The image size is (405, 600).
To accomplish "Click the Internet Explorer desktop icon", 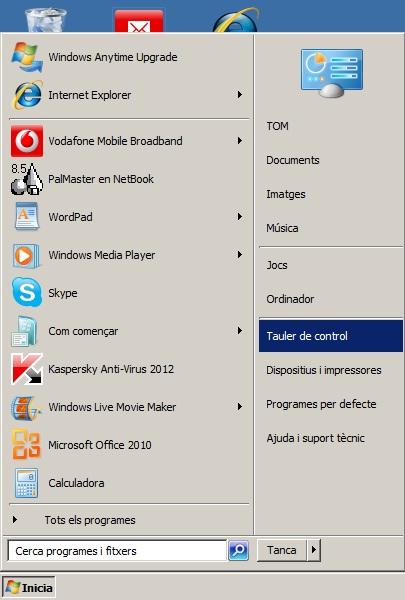I will 235,20.
